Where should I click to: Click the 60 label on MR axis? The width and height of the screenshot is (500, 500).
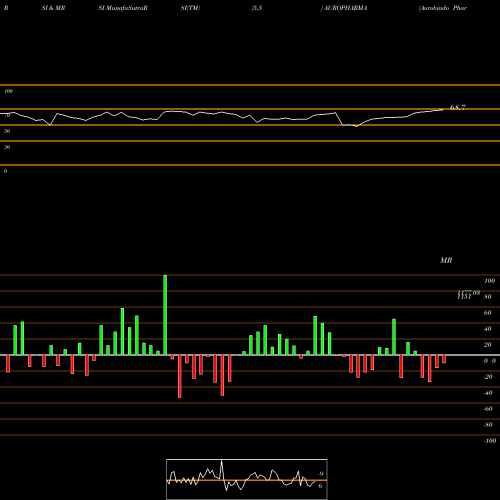pos(488,313)
